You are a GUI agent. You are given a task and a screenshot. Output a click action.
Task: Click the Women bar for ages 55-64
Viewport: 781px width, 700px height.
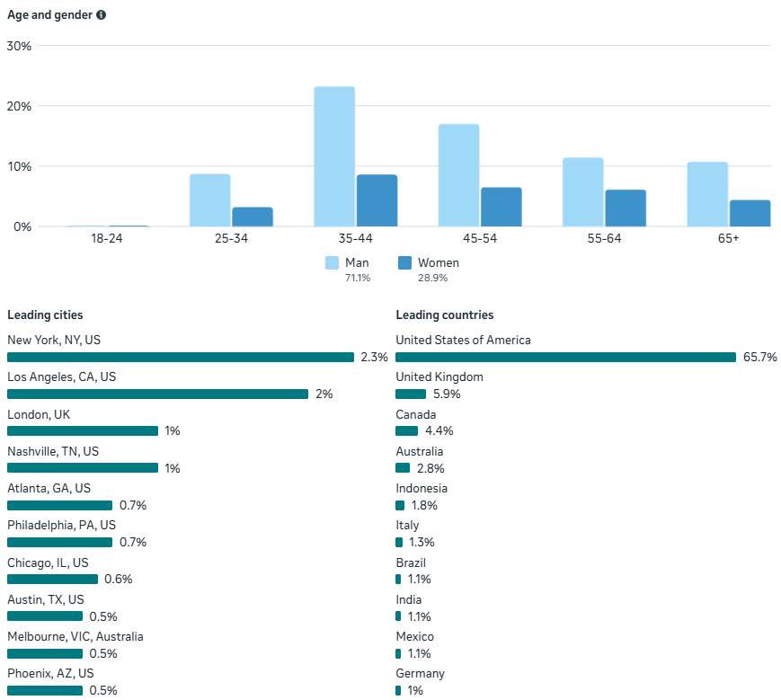tap(626, 208)
